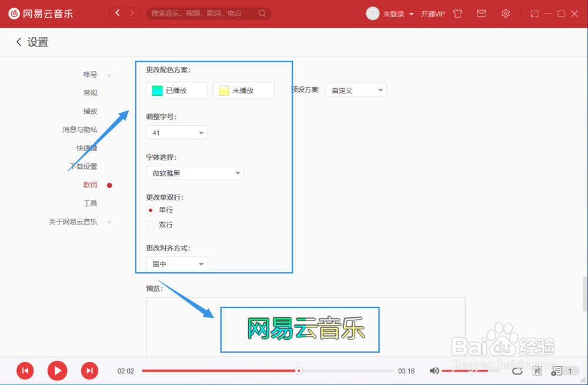This screenshot has height=385, width=588.
Task: Skip to the next track
Action: [89, 371]
